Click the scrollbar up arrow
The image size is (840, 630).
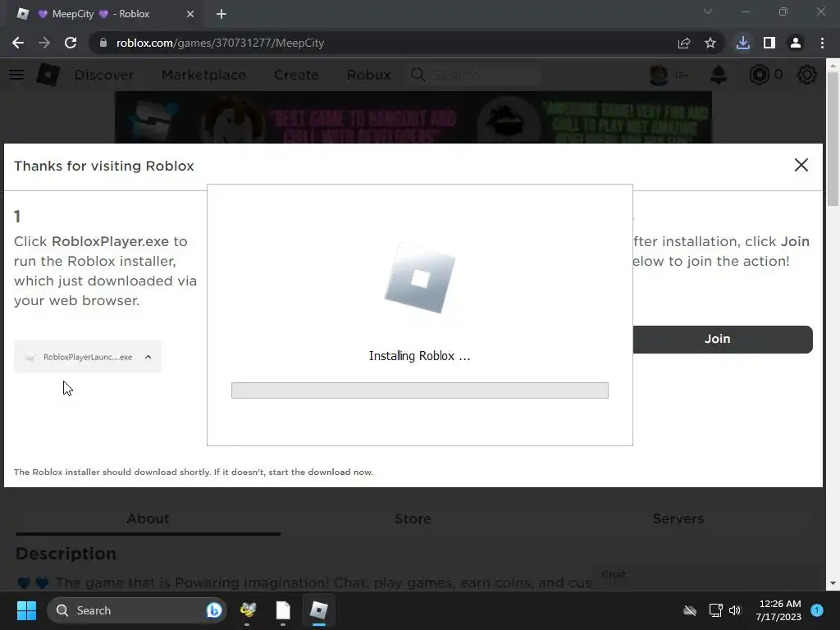[x=833, y=66]
